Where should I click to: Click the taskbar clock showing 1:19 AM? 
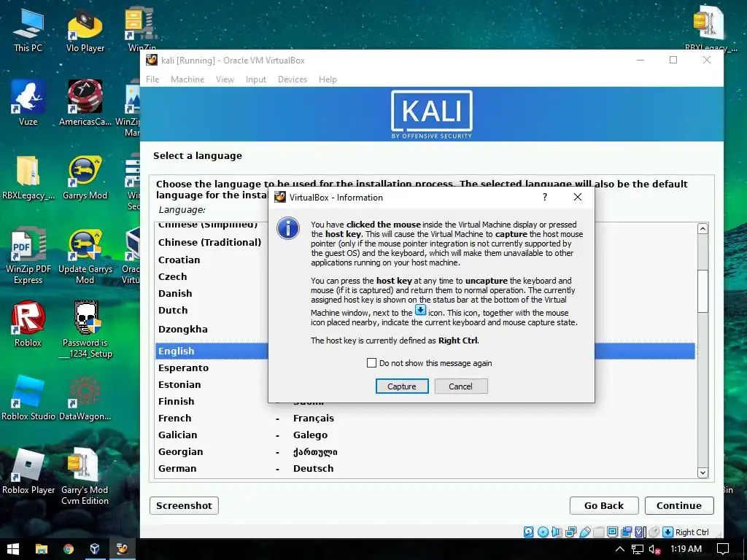pyautogui.click(x=686, y=549)
